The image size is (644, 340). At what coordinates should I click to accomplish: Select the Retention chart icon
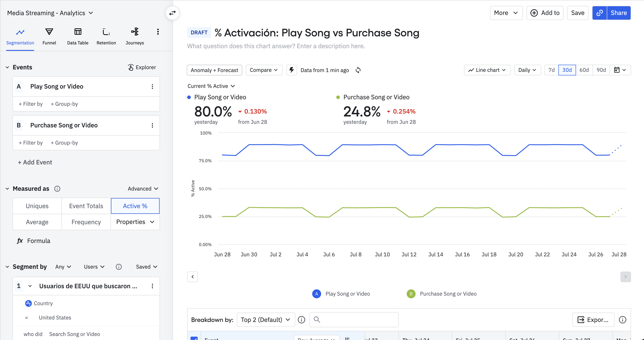106,32
